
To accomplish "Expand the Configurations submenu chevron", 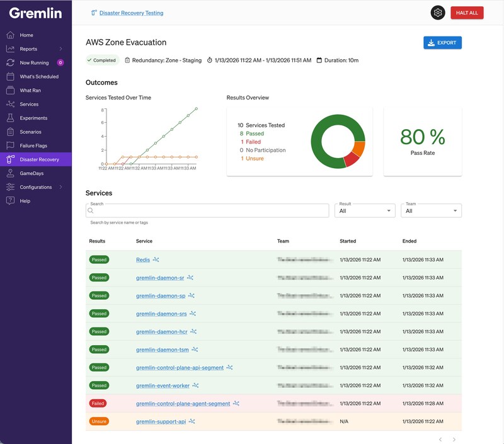I will [61, 187].
